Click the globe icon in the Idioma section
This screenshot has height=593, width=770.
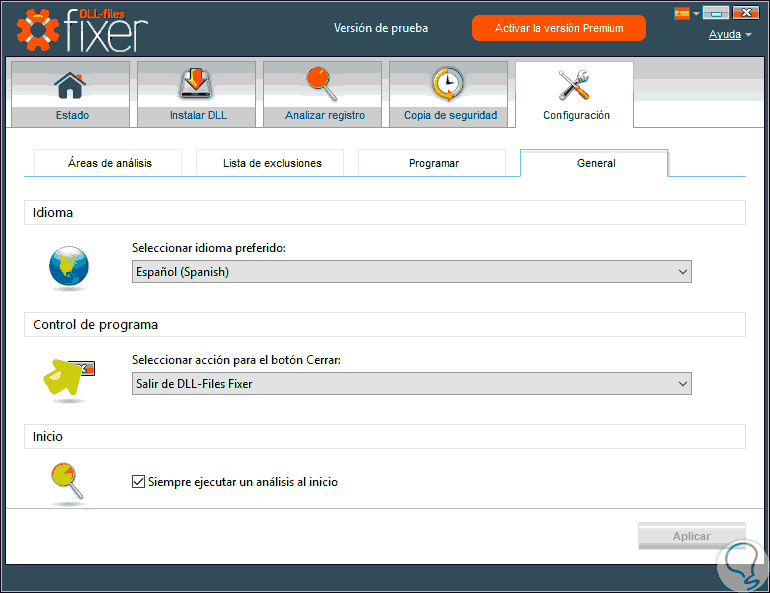69,266
